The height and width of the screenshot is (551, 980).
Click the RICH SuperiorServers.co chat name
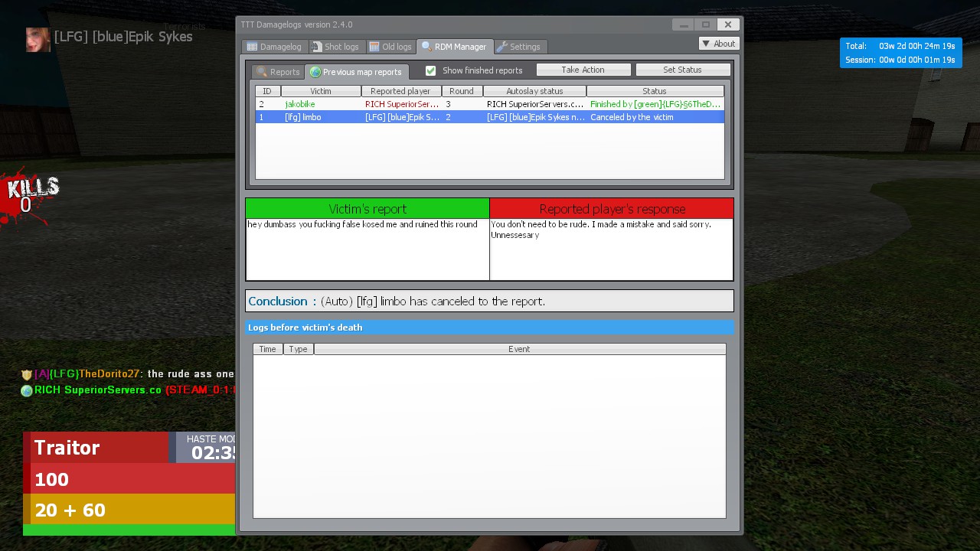click(x=98, y=390)
